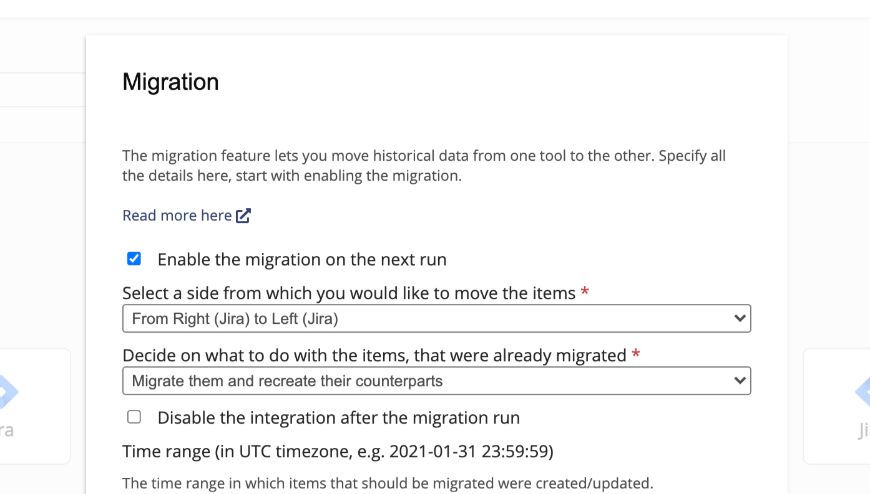This screenshot has width=870, height=494.
Task: Click the Time range (in UTC timezone) label
Action: 338,451
